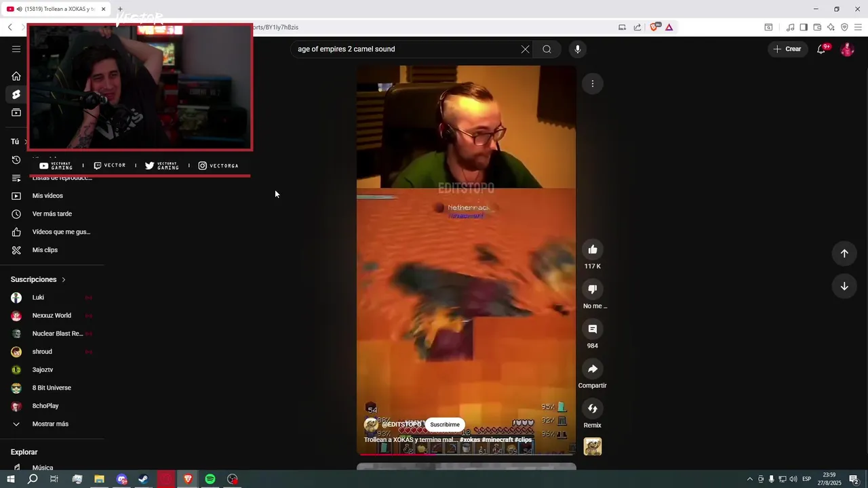Image resolution: width=868 pixels, height=488 pixels.
Task: Open Spotify from the taskbar
Action: tap(210, 479)
